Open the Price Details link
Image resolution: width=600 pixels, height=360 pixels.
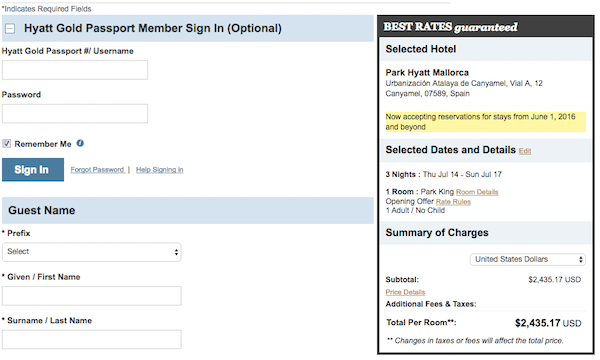(405, 292)
